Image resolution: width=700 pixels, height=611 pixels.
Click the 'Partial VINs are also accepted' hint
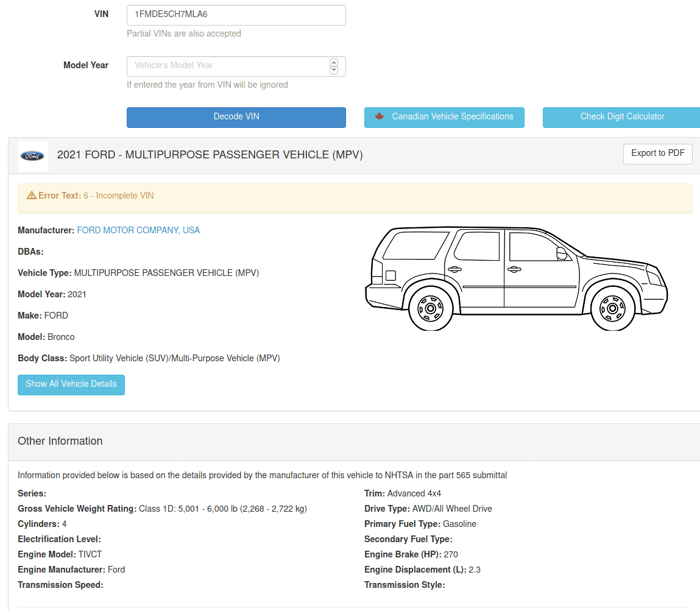click(184, 34)
